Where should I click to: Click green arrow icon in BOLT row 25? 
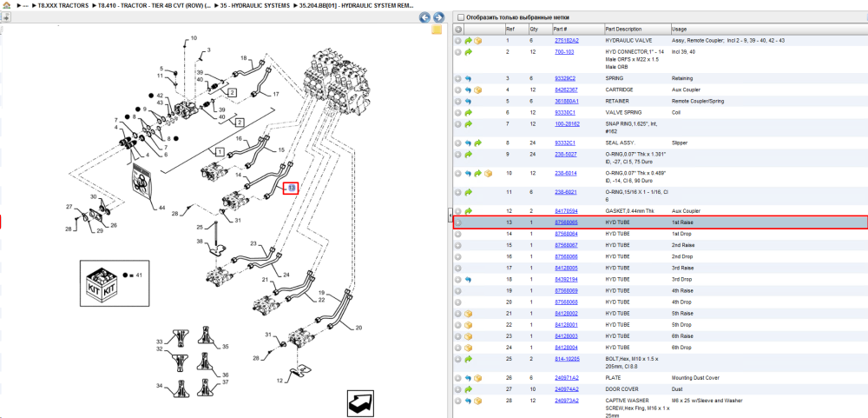[x=468, y=359]
